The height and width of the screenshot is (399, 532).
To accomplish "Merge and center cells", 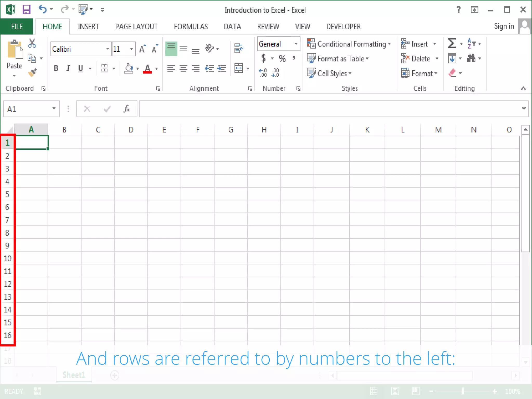I will tap(238, 69).
